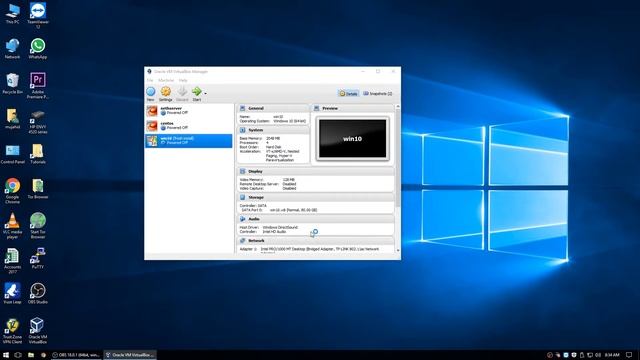Click the Display section icon
Image resolution: width=640 pixels, height=360 pixels.
point(242,171)
